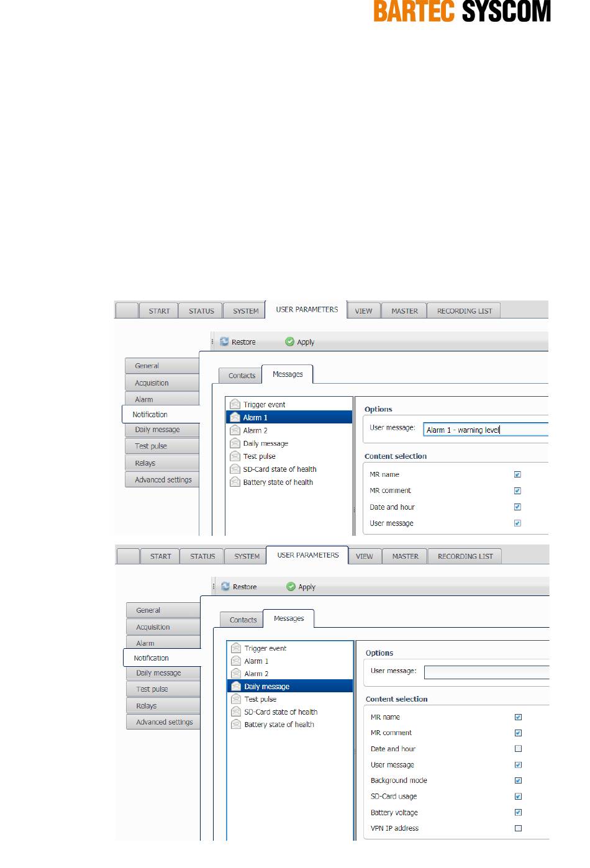Disable SD-Card usage checkbox
The image size is (590, 868).
519,797
